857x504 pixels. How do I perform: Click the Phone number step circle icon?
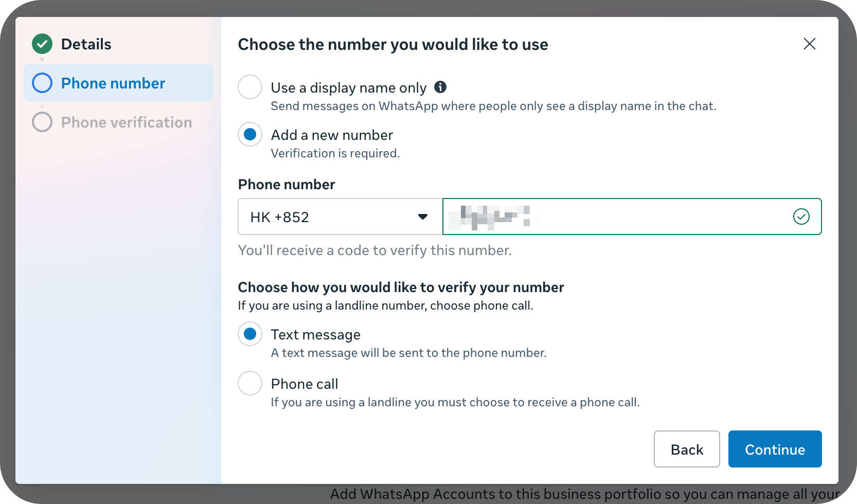point(42,83)
